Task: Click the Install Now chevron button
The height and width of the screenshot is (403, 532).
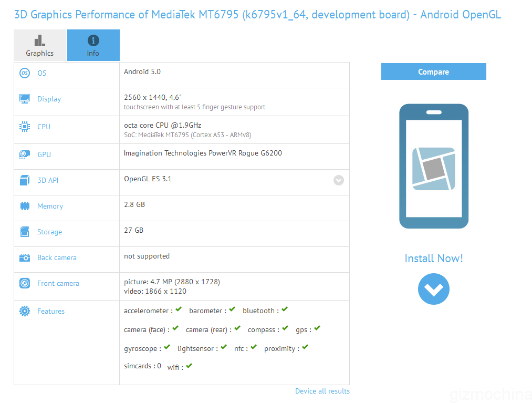Action: tap(433, 289)
